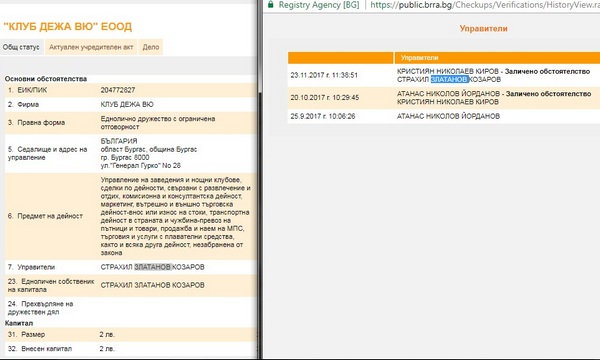
Task: Select the ЕИК number 204772827
Action: [118, 90]
